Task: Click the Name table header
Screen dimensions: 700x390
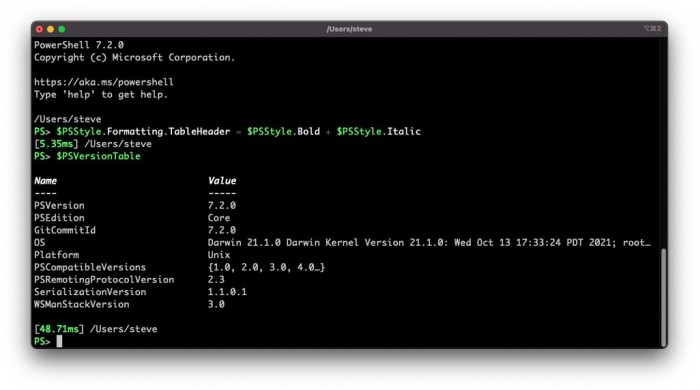Action: click(46, 181)
